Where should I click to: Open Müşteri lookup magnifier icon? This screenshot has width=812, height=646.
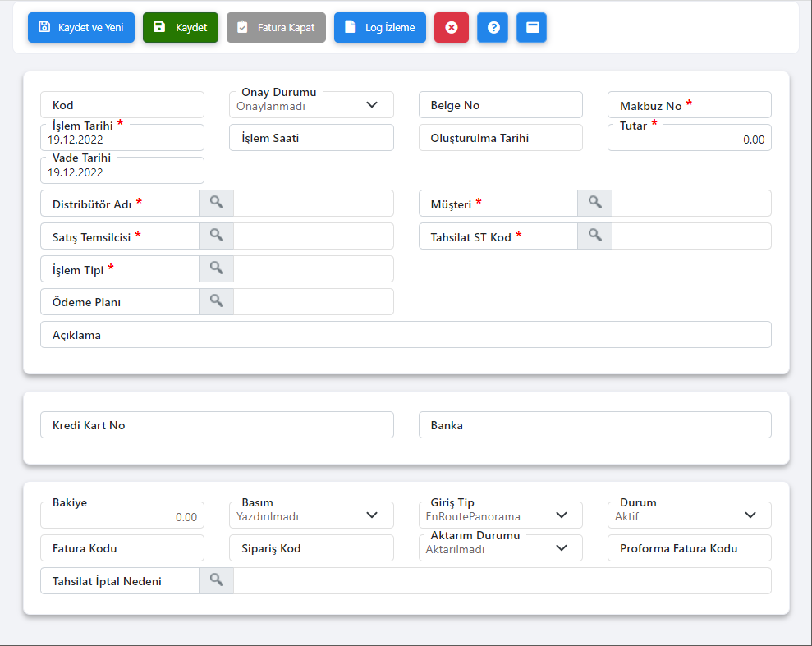coord(594,203)
